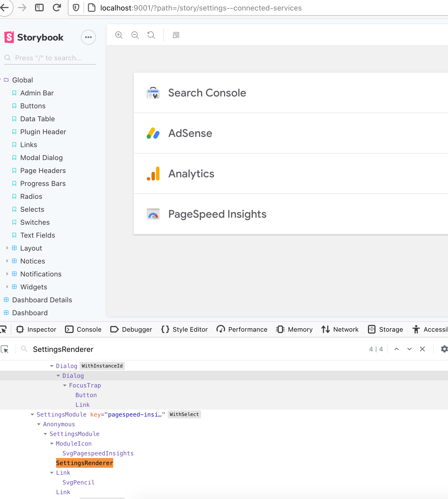This screenshot has width=448, height=499.
Task: Open the tracking protection shield icon
Action: [76, 8]
